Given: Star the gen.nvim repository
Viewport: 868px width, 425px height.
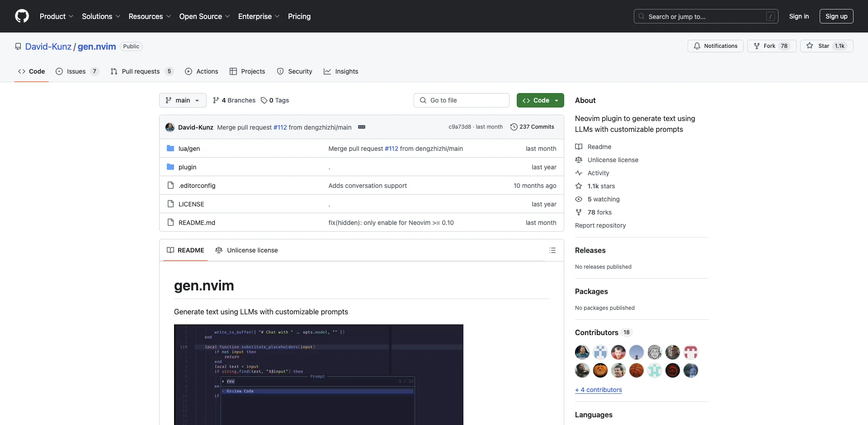Looking at the screenshot, I should [x=826, y=46].
